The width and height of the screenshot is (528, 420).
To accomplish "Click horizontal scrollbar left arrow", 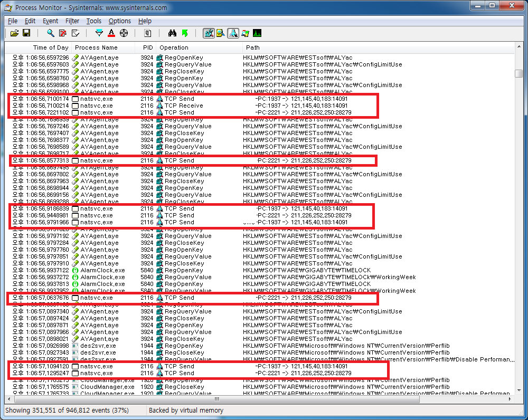I will point(9,399).
